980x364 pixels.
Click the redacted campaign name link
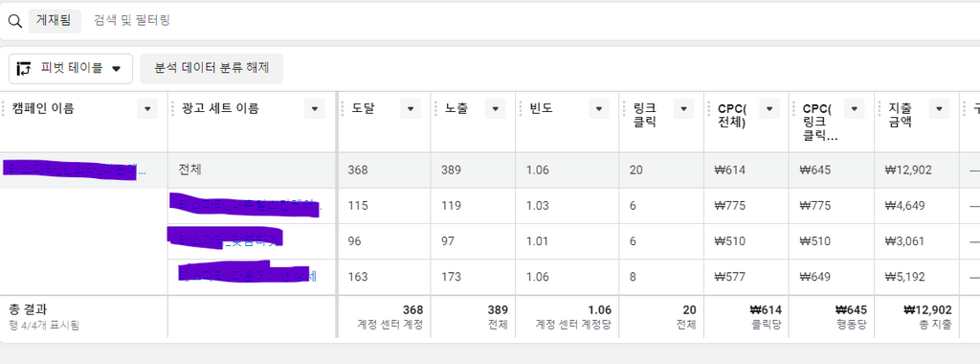pyautogui.click(x=75, y=170)
